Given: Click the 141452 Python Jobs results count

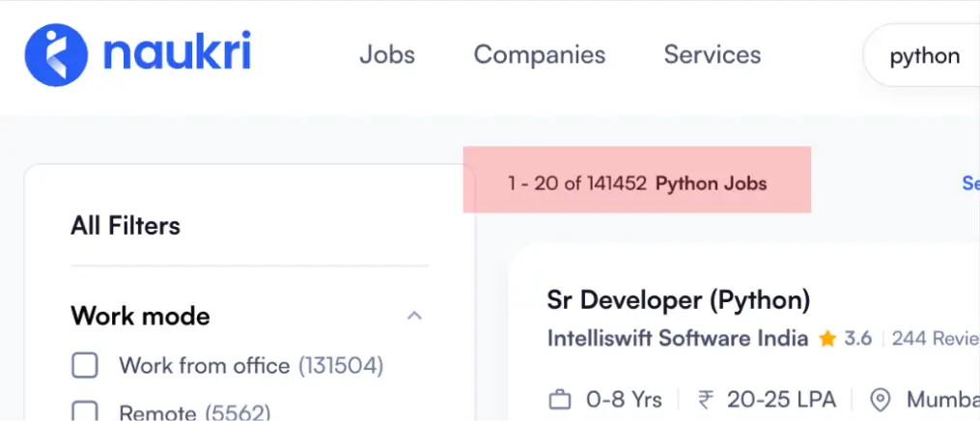Looking at the screenshot, I should click(x=637, y=183).
